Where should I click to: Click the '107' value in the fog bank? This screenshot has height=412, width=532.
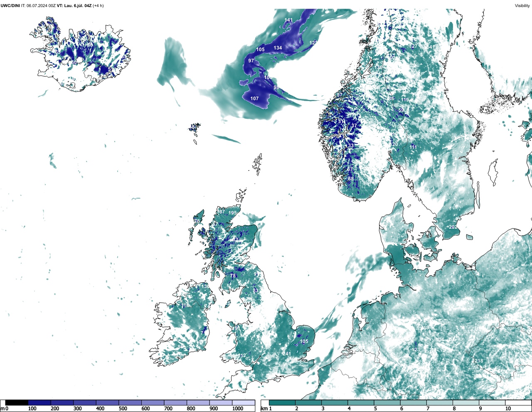click(x=254, y=99)
